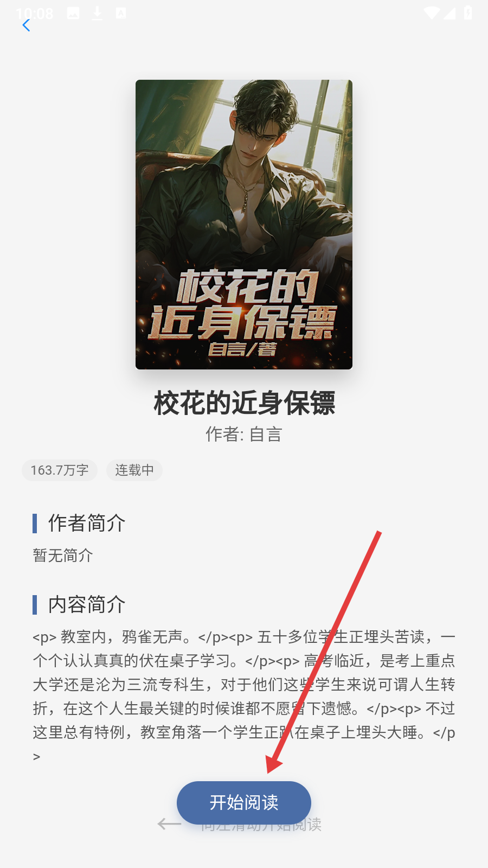Image resolution: width=488 pixels, height=868 pixels.
Task: Tap the 暂无简介 placeholder text
Action: pyautogui.click(x=63, y=556)
